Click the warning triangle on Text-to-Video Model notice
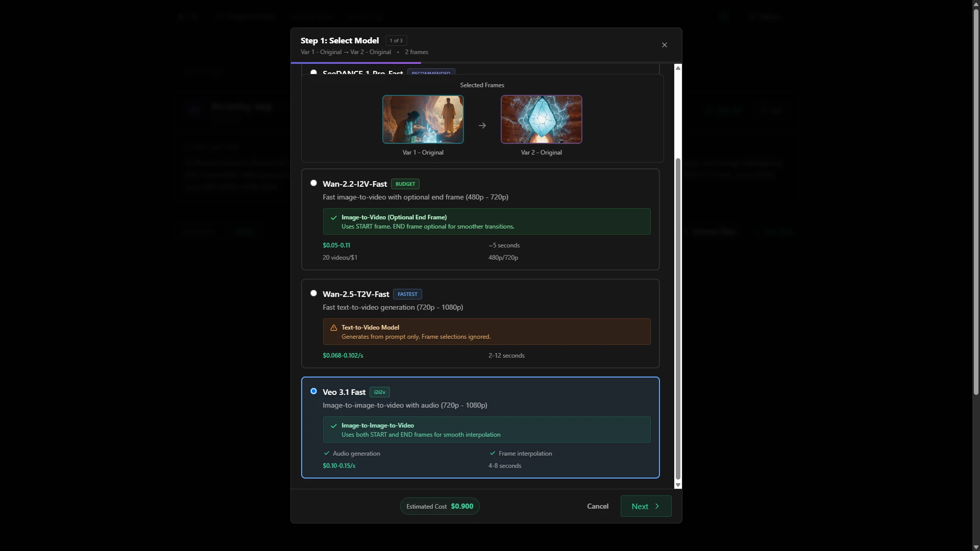The height and width of the screenshot is (551, 980). [x=334, y=328]
